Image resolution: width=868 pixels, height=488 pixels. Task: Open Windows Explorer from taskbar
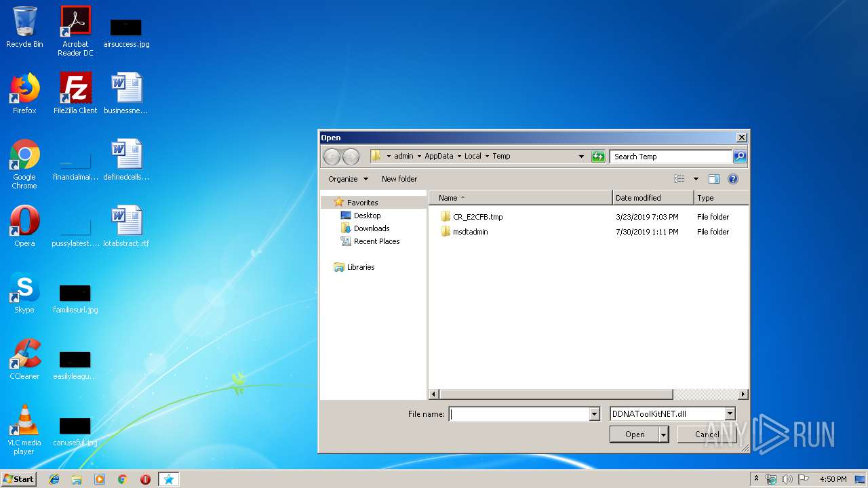pos(77,479)
